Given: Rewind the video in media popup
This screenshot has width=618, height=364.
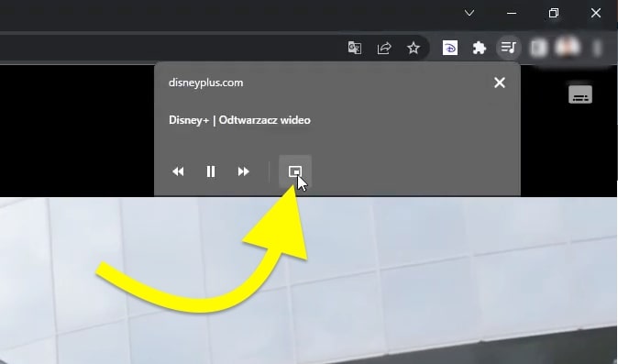Looking at the screenshot, I should pos(178,171).
